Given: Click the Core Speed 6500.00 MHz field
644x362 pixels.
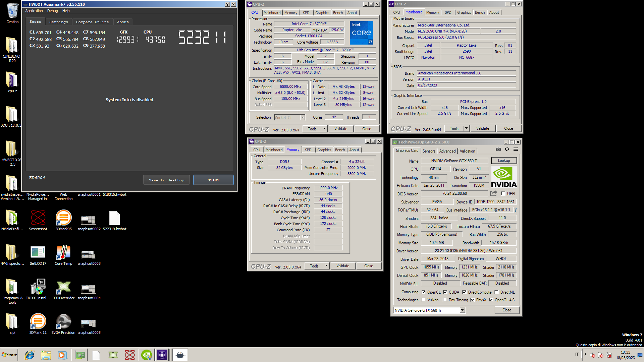Looking at the screenshot, I should (290, 86).
